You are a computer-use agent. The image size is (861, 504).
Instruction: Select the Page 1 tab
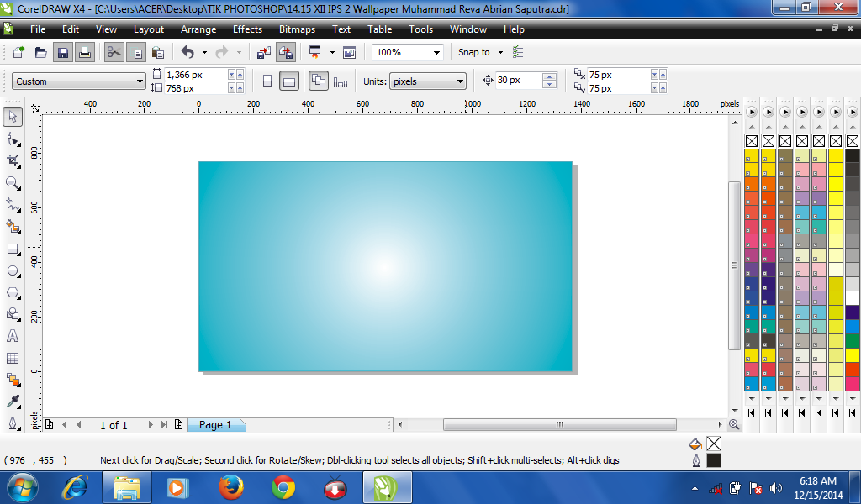click(215, 425)
